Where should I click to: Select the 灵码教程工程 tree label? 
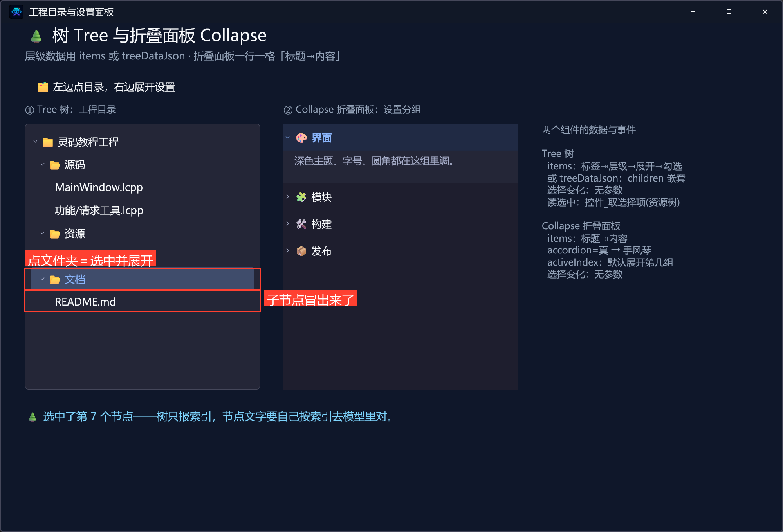pos(88,142)
